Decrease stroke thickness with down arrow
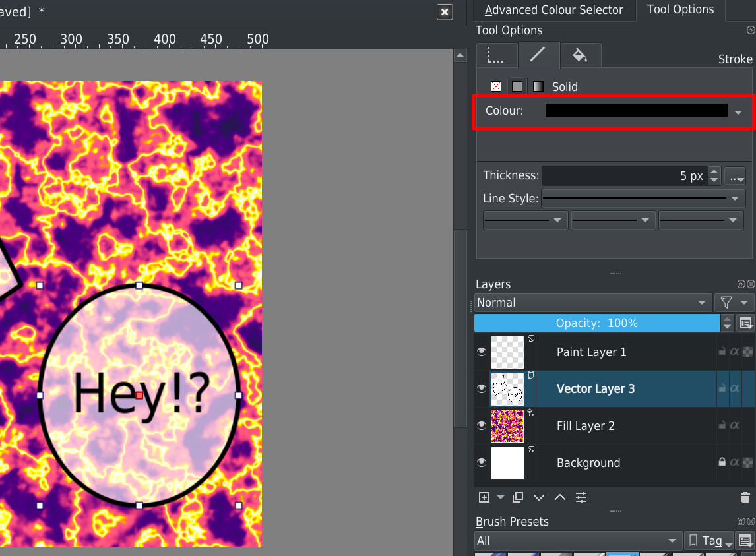 click(x=714, y=180)
